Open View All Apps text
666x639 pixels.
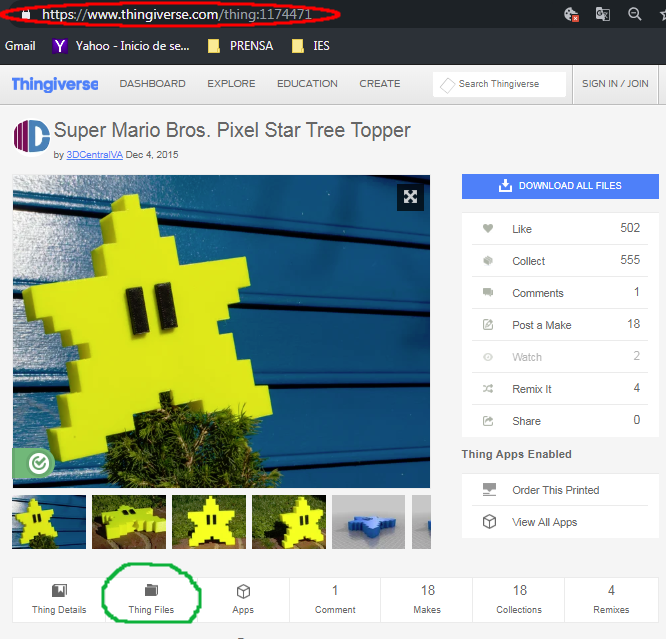point(545,522)
